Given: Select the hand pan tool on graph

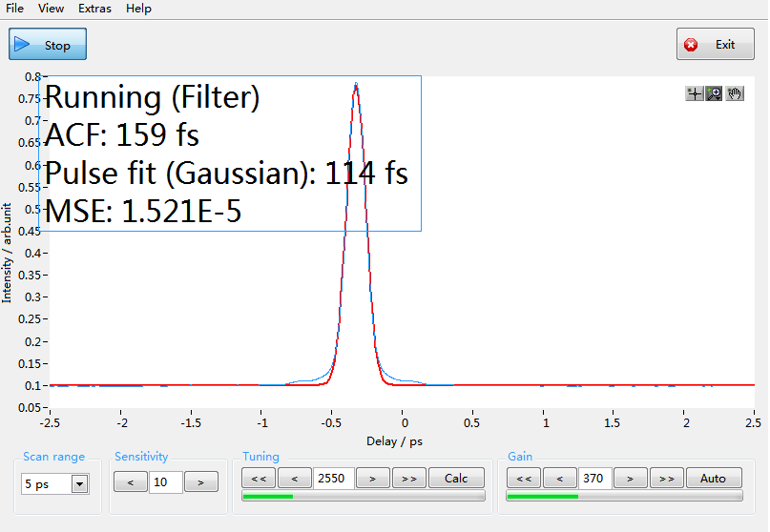Looking at the screenshot, I should (x=735, y=93).
